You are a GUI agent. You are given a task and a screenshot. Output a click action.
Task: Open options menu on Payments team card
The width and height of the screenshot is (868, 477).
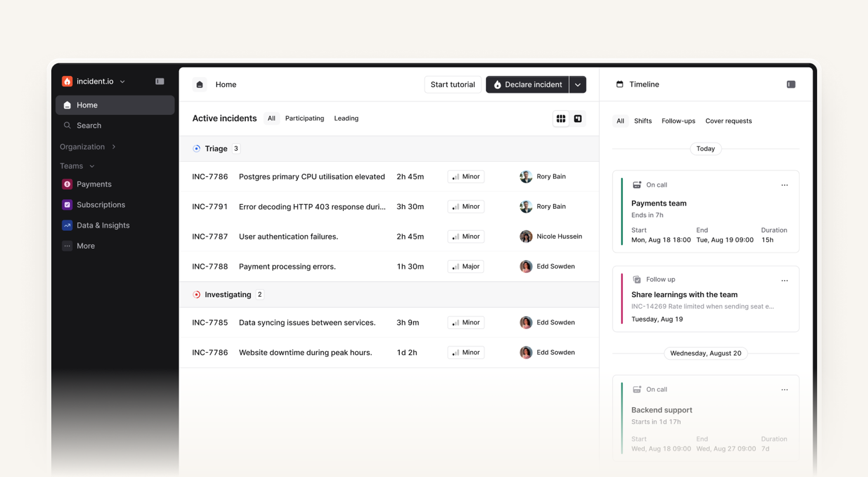(x=784, y=185)
